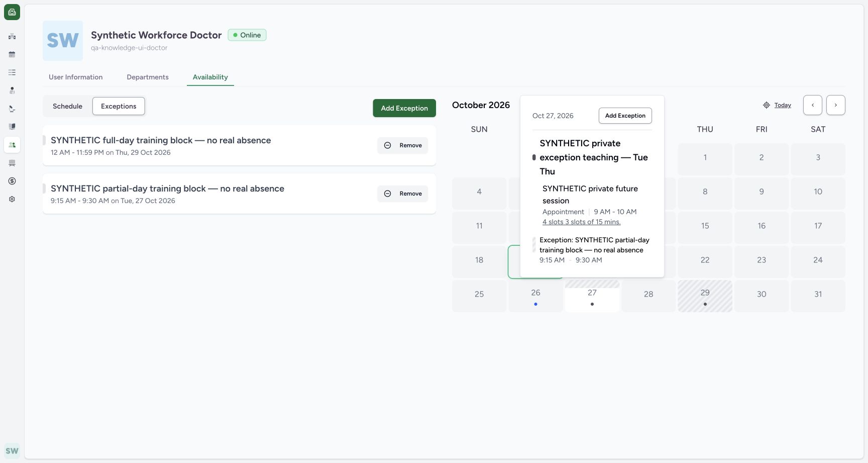The height and width of the screenshot is (463, 868).
Task: Open the calendar sidebar icon
Action: tap(12, 54)
